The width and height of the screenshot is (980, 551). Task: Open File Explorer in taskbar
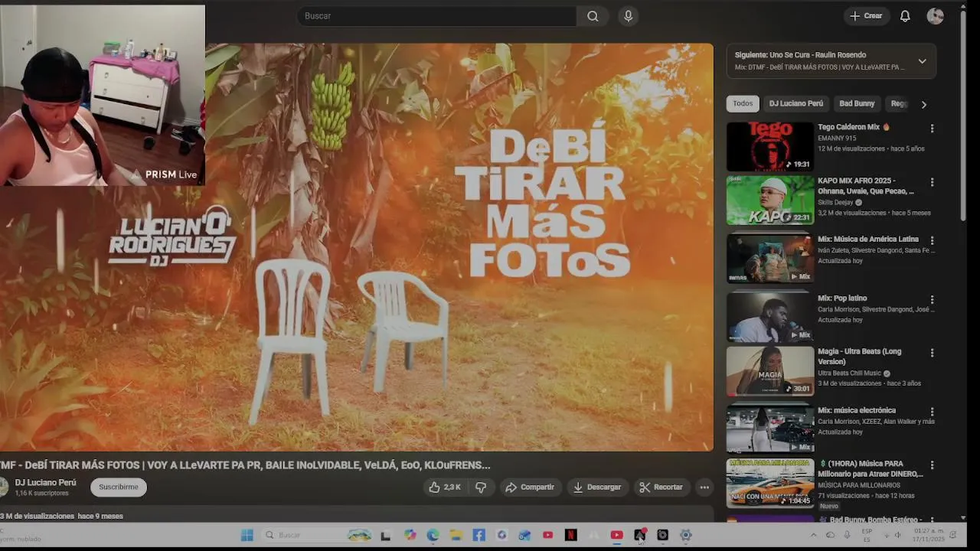point(456,535)
